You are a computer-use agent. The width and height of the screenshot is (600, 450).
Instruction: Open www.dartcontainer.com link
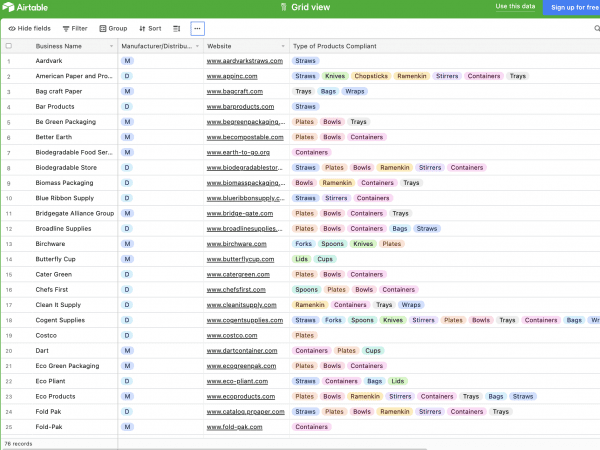pos(242,351)
